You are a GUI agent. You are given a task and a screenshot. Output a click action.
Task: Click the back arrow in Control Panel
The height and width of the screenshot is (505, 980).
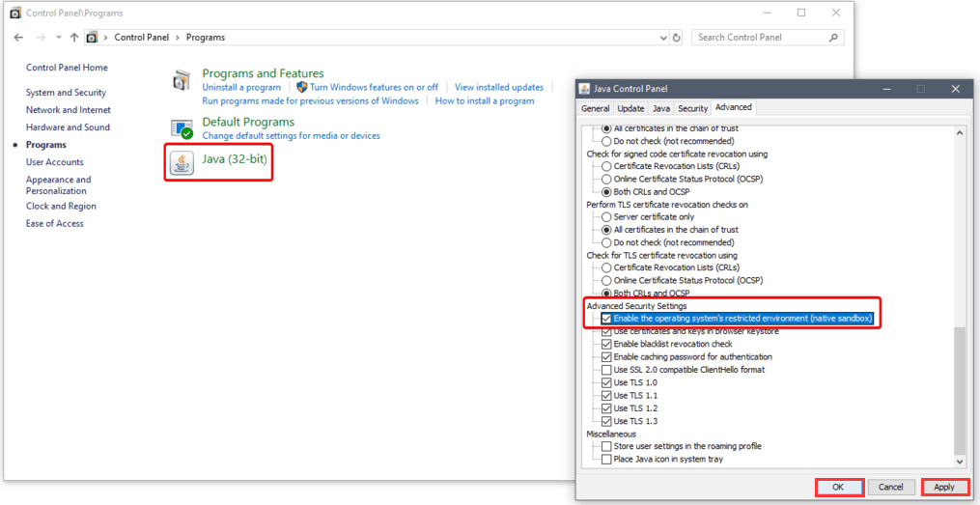[x=18, y=38]
